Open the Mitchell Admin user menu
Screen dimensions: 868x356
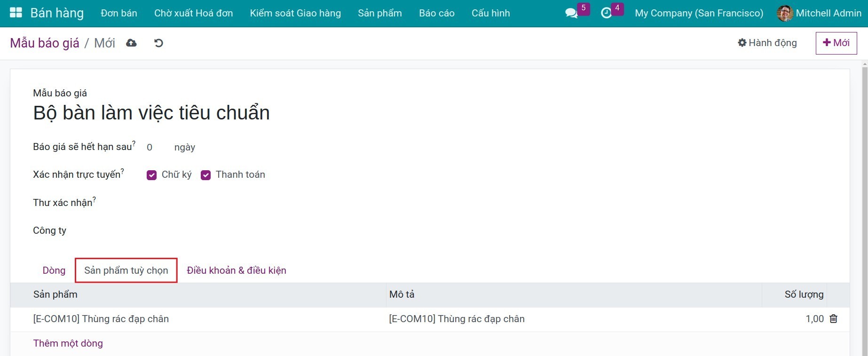click(x=819, y=13)
